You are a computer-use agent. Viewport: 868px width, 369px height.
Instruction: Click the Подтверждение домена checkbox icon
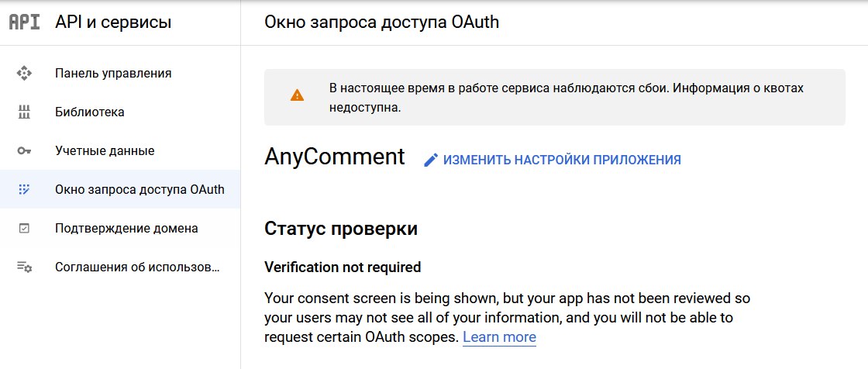pyautogui.click(x=24, y=229)
